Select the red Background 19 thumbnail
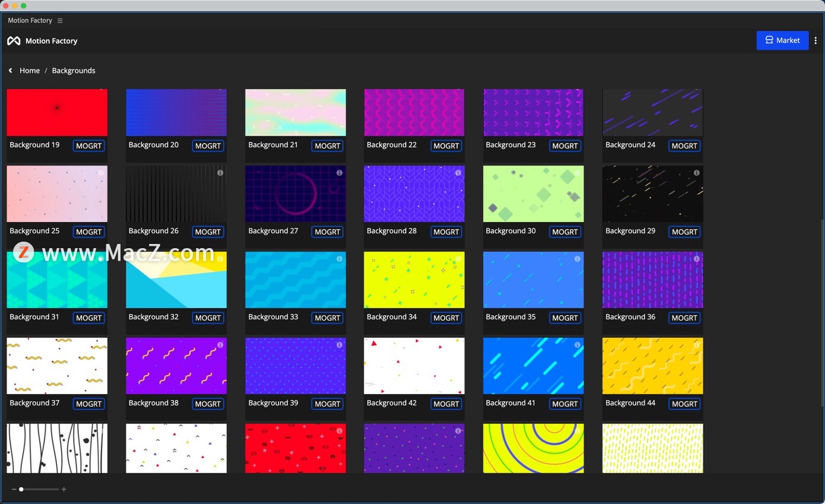The image size is (825, 504). point(57,113)
